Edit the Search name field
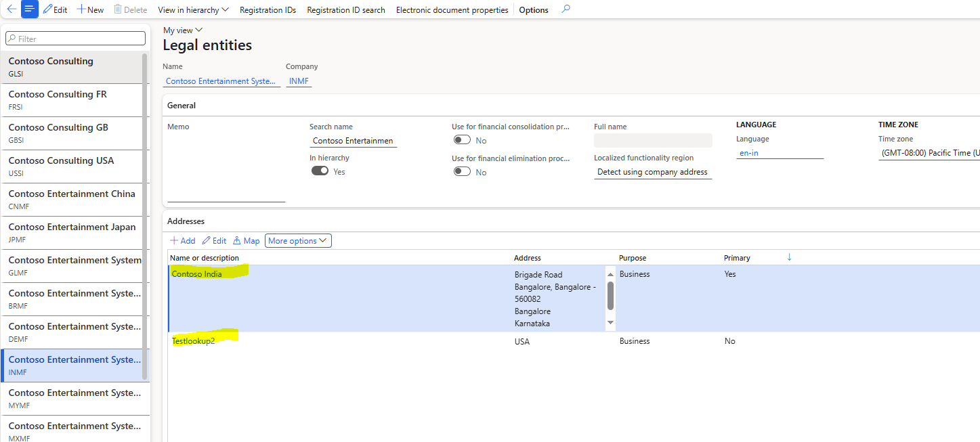 point(353,141)
